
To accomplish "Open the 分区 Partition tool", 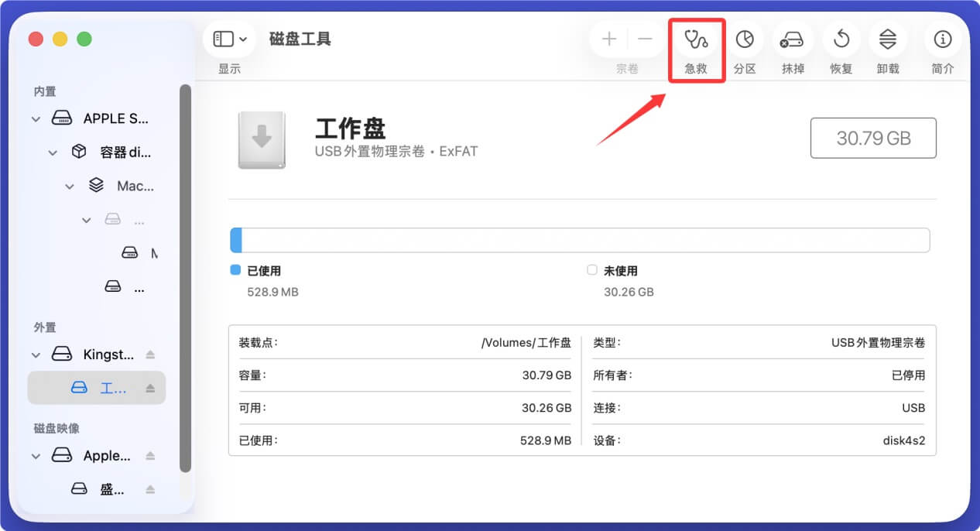I will click(745, 39).
